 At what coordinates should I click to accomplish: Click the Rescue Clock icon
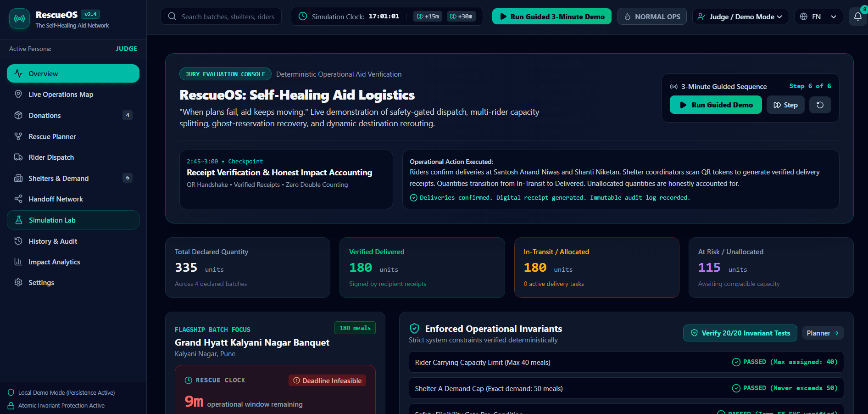pos(189,380)
